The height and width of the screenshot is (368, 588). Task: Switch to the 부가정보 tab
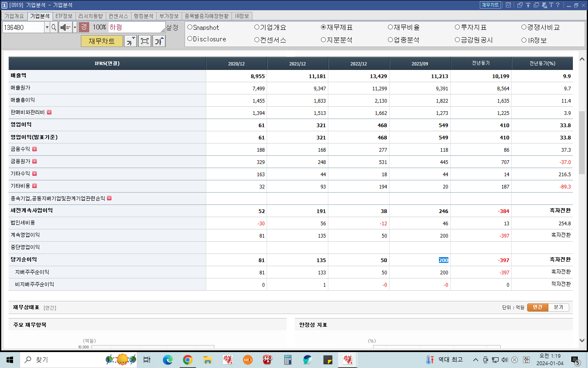point(169,16)
